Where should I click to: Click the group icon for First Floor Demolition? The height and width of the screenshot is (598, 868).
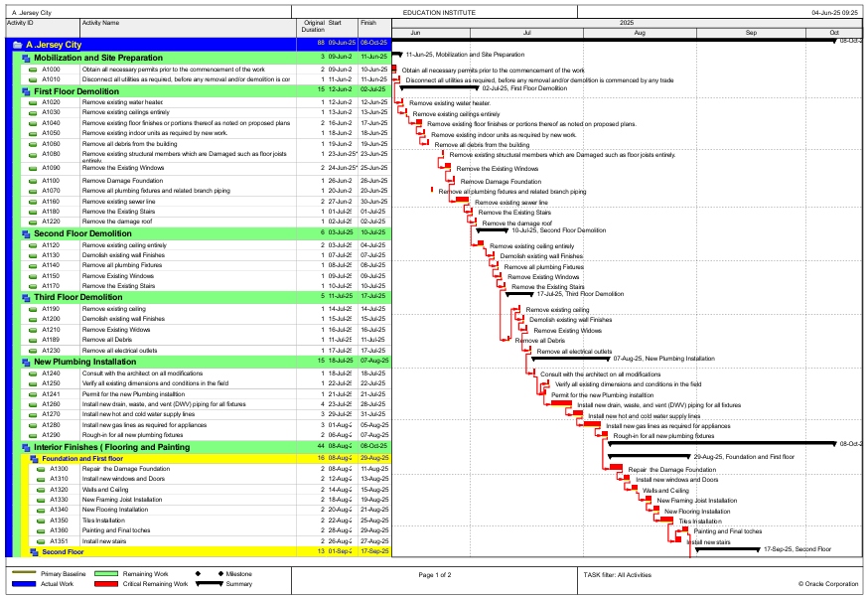click(27, 91)
